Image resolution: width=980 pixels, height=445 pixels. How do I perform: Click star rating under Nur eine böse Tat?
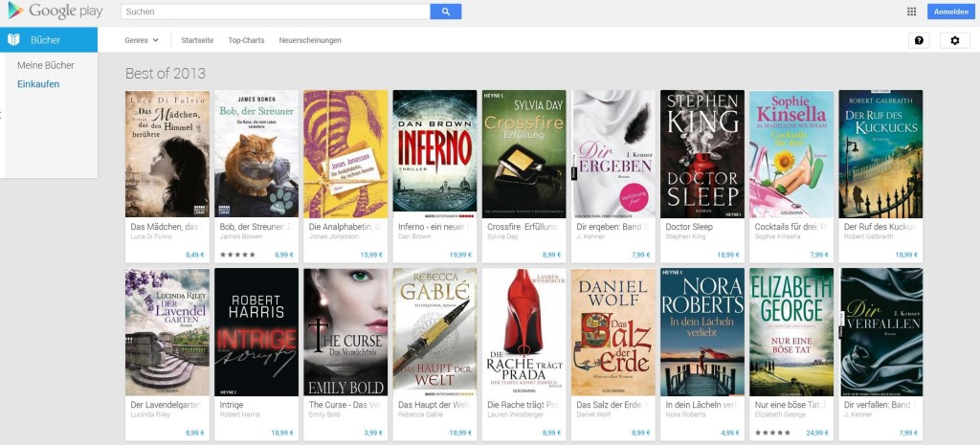[772, 434]
